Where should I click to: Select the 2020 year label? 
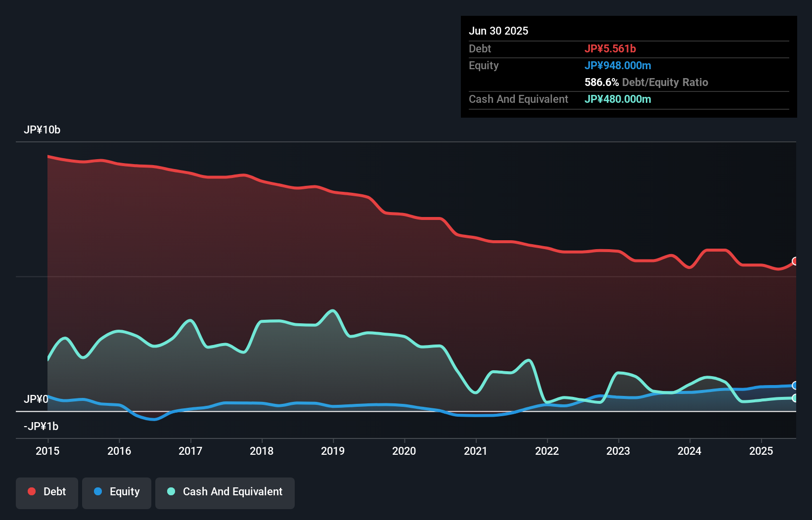pos(404,451)
